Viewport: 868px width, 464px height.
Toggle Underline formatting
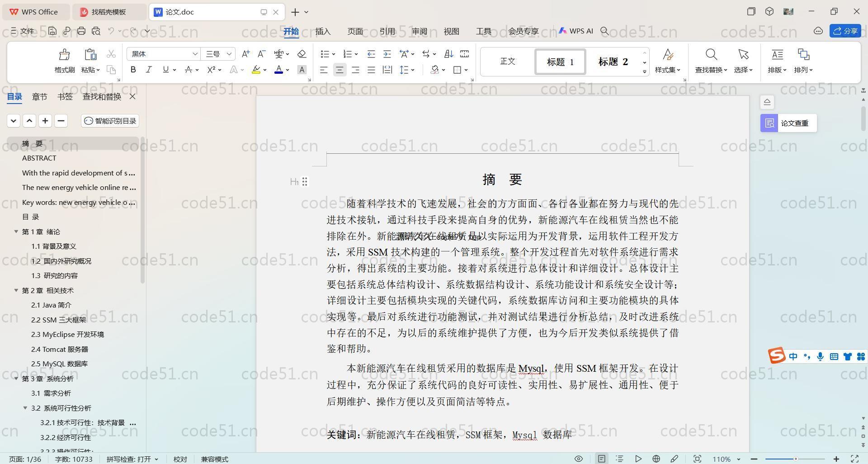pos(165,70)
